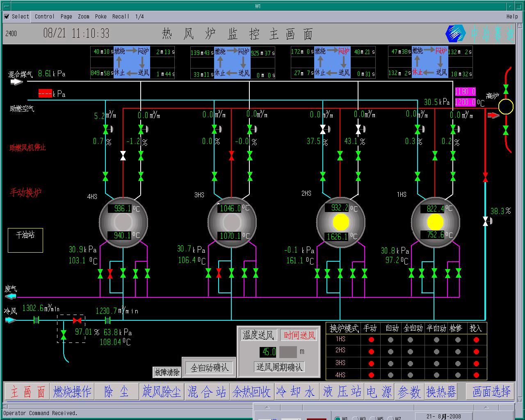Click the 混合煤气 mixed gas inlet arrow
Screen dimensions: 525x420
pos(16,82)
